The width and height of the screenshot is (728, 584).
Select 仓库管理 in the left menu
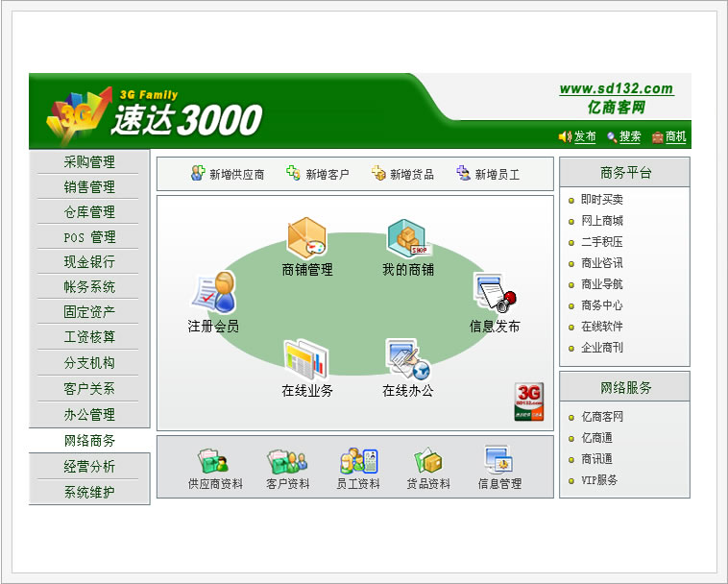tap(89, 212)
